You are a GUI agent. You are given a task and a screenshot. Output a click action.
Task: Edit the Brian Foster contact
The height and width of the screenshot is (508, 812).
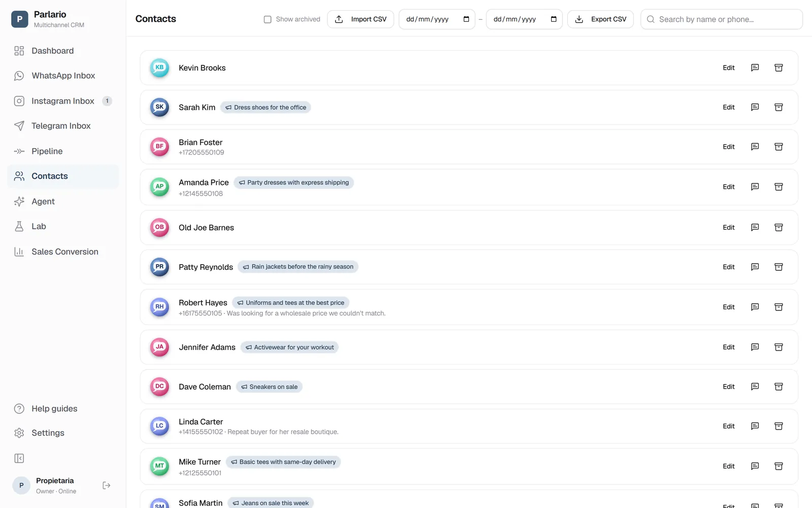point(729,147)
